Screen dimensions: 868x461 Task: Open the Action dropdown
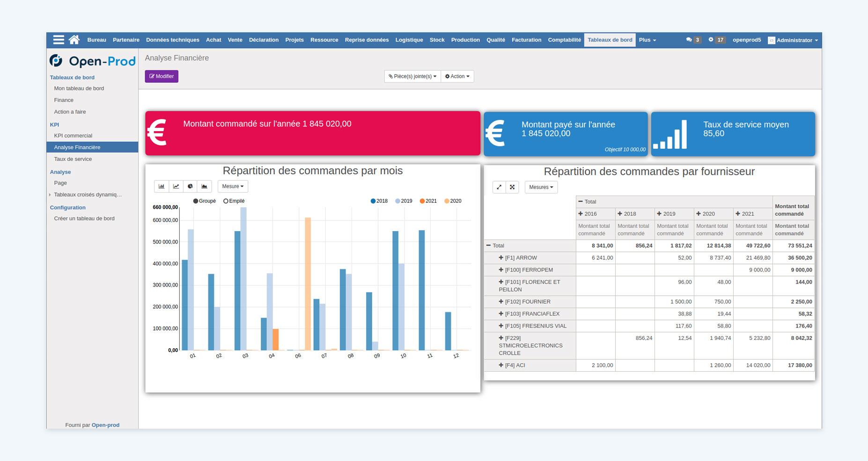(457, 76)
